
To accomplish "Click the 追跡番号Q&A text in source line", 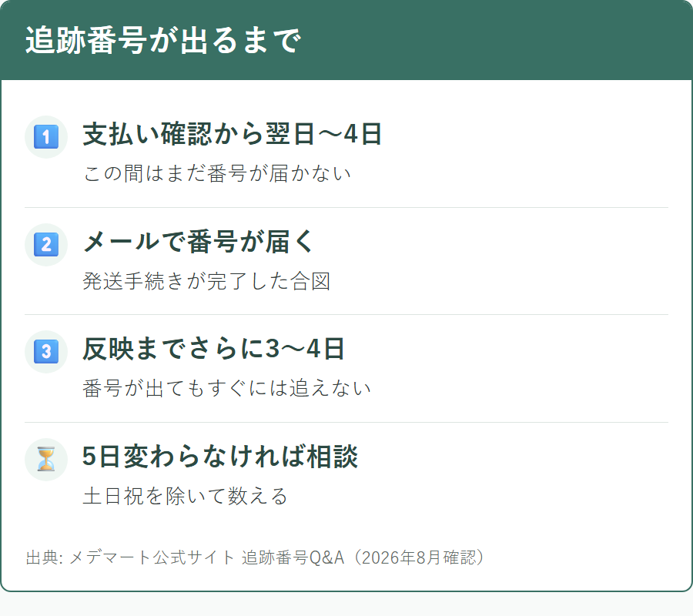I will click(293, 557).
